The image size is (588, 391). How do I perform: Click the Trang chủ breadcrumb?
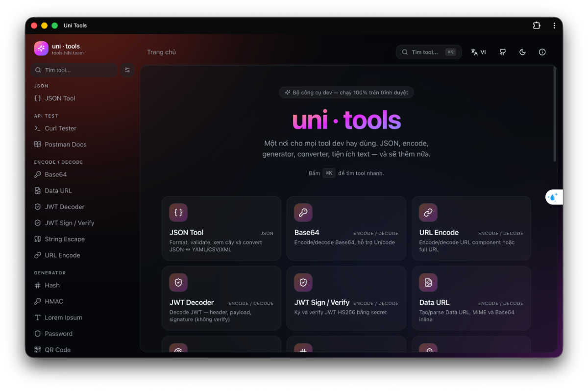(161, 52)
